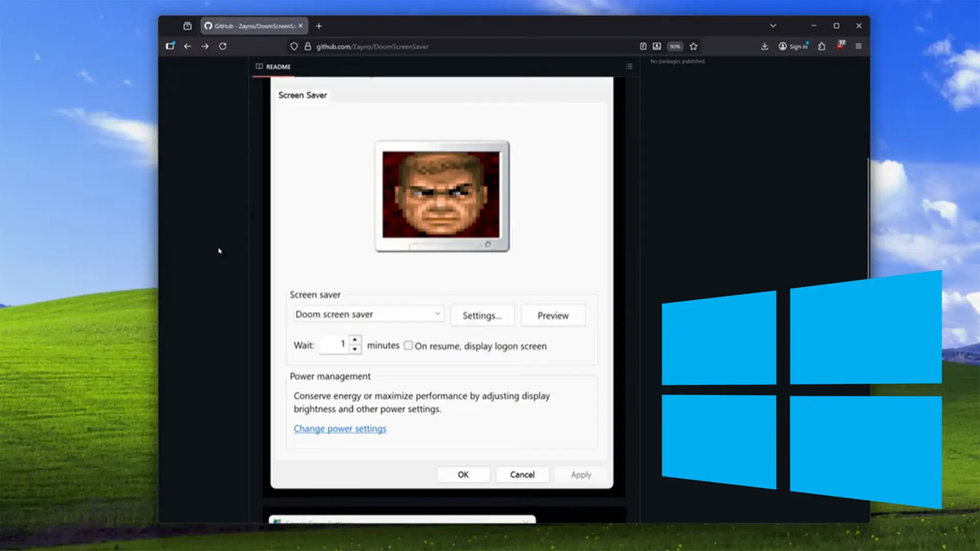Click the Settings button for the screensaver

click(x=482, y=315)
